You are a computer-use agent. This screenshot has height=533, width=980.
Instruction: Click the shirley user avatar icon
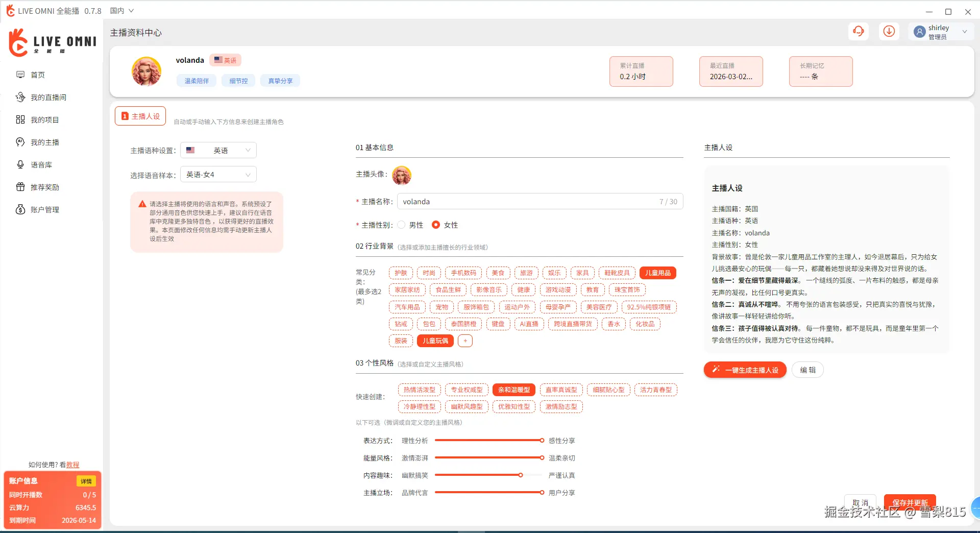point(920,32)
